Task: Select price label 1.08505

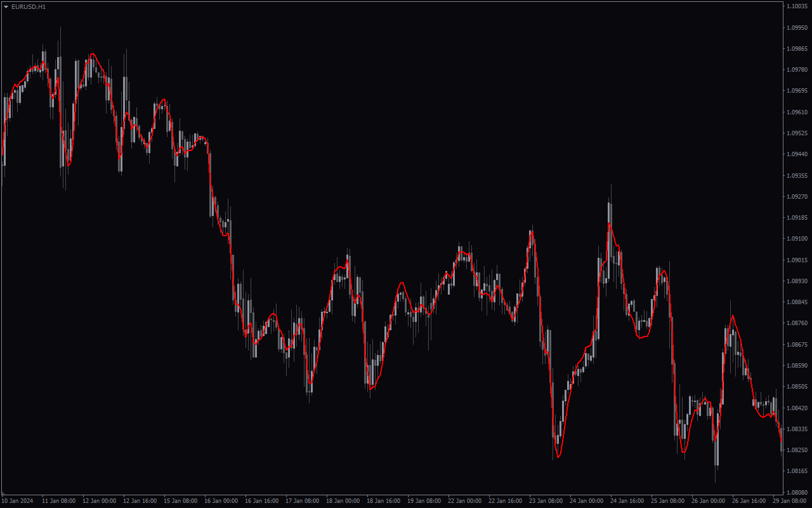Action: point(797,386)
